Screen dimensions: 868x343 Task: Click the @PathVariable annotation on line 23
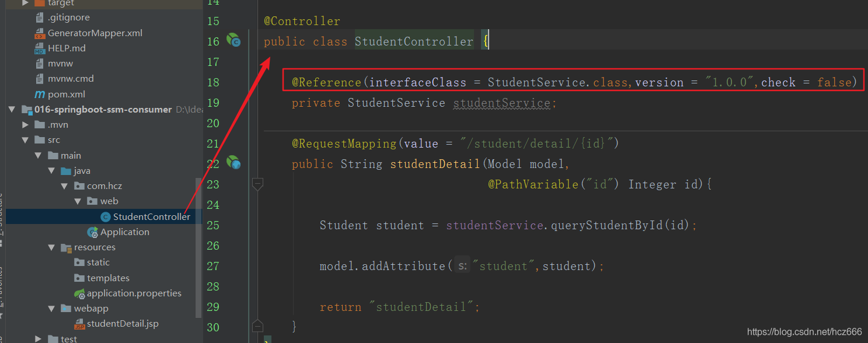(533, 184)
